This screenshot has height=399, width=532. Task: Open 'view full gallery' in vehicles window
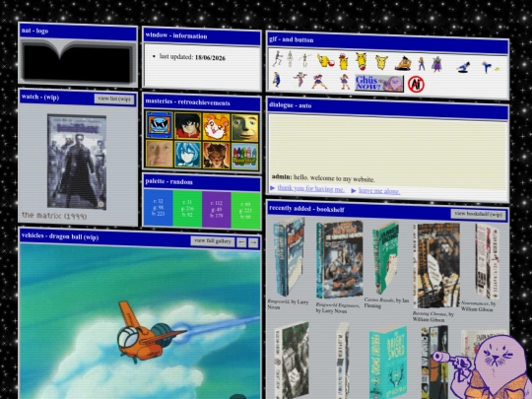coord(213,241)
